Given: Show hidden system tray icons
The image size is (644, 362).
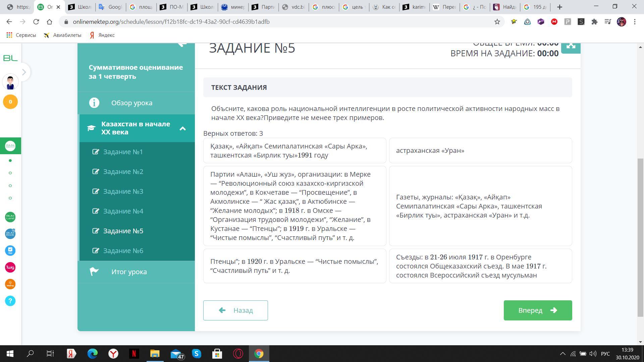Looking at the screenshot, I should pos(562,354).
